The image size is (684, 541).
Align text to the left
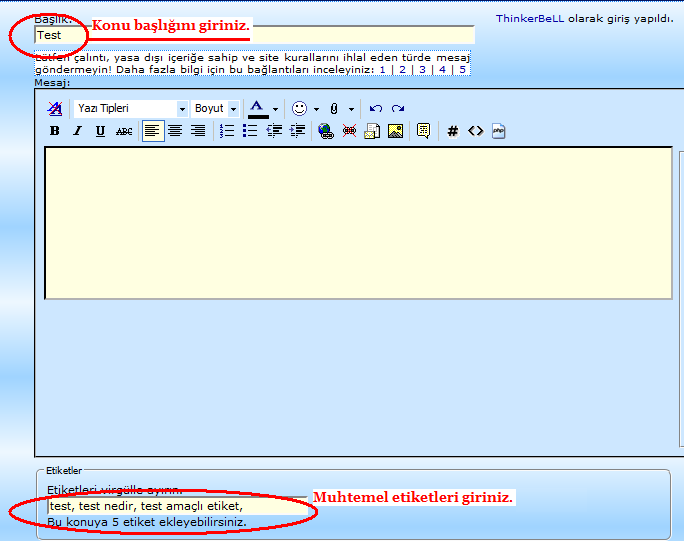(152, 131)
